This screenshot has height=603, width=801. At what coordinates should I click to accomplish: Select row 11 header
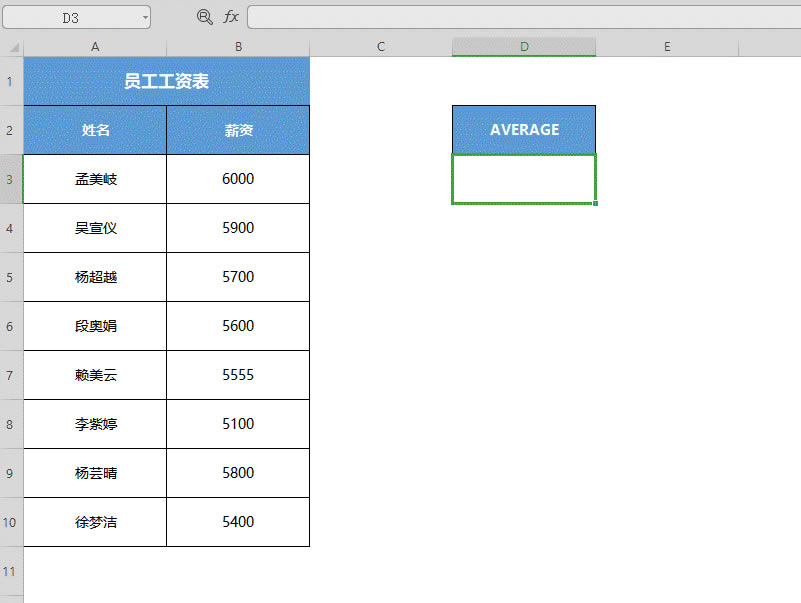coord(11,571)
